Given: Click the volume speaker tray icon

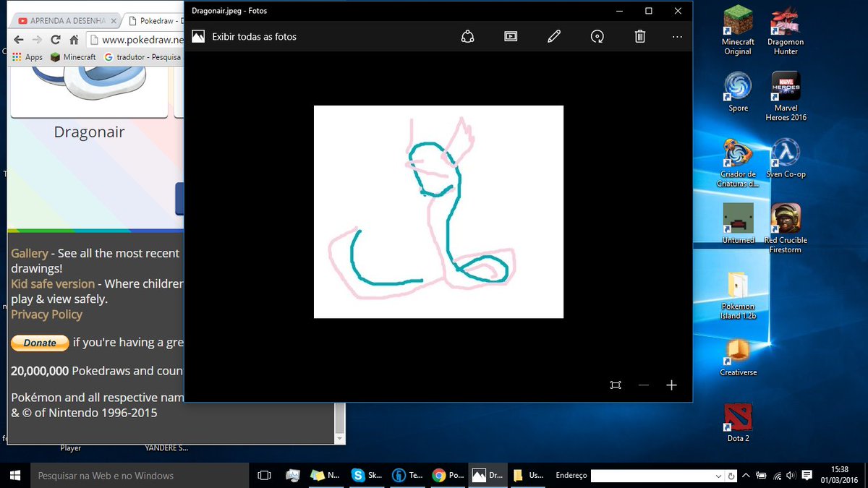Looking at the screenshot, I should pos(791,475).
